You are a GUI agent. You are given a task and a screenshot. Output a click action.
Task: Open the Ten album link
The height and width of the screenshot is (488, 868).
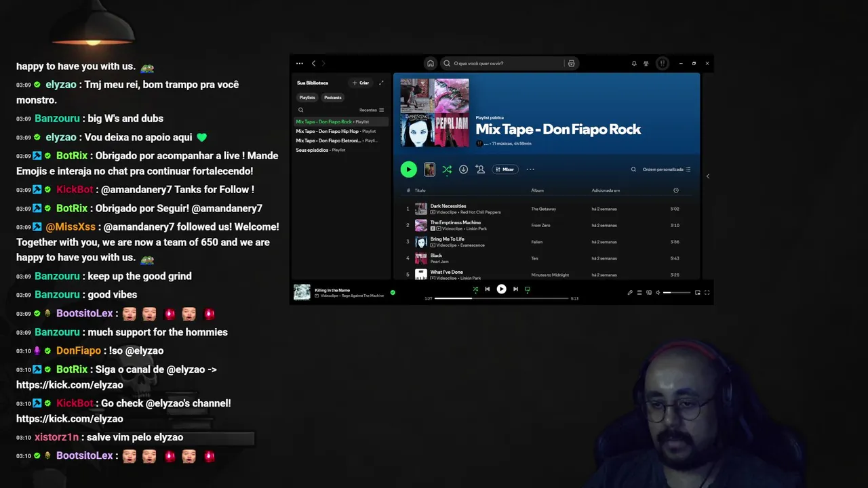click(x=534, y=258)
